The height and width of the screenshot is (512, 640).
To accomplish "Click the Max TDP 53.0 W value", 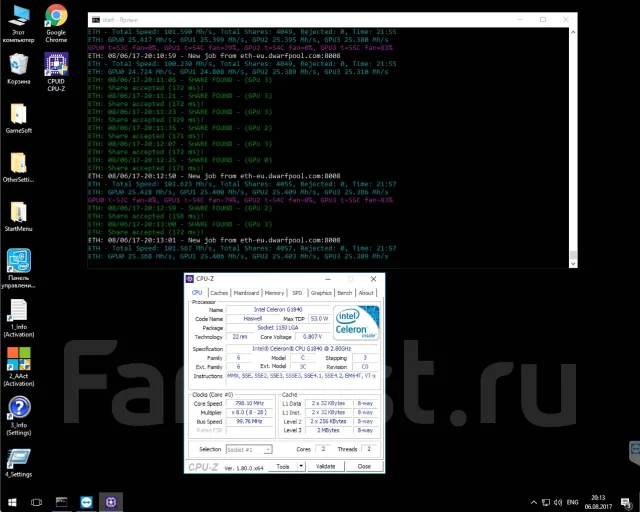I will 319,318.
